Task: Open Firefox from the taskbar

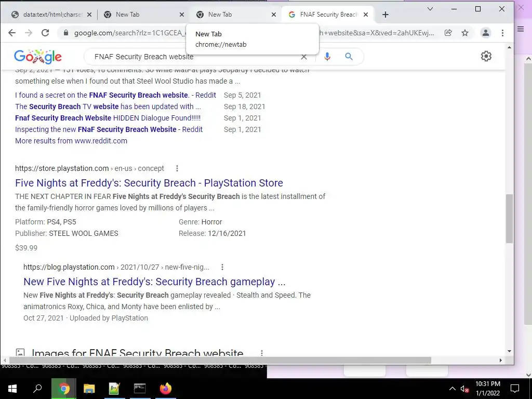Action: tap(166, 389)
